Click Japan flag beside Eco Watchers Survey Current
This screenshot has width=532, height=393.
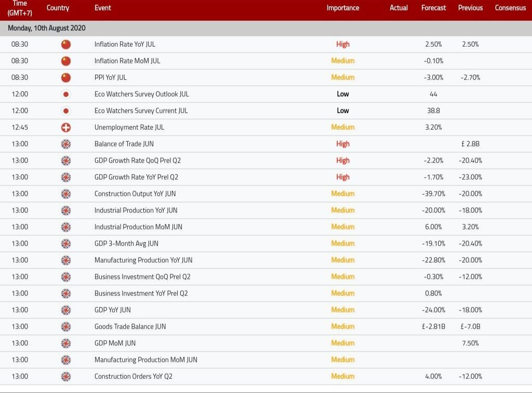pos(66,111)
